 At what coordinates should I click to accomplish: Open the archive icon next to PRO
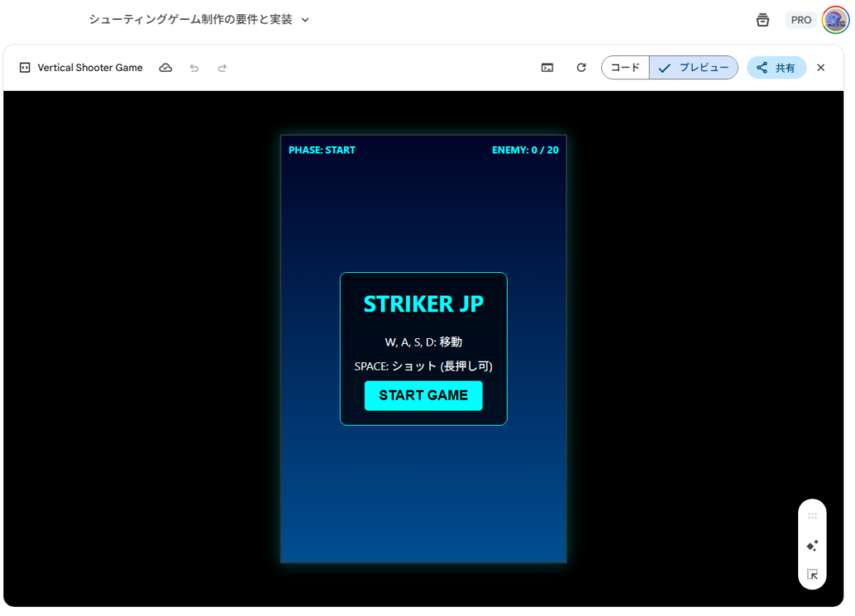pyautogui.click(x=762, y=20)
